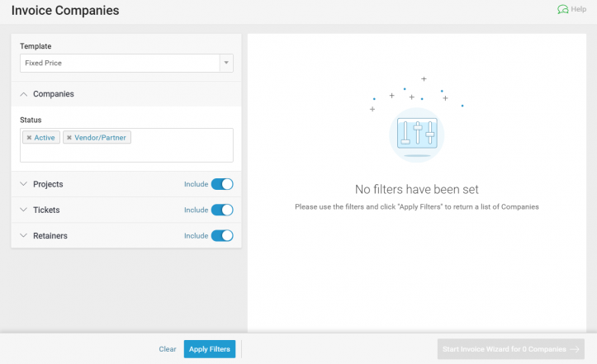Collapse the Companies section chevron

24,94
